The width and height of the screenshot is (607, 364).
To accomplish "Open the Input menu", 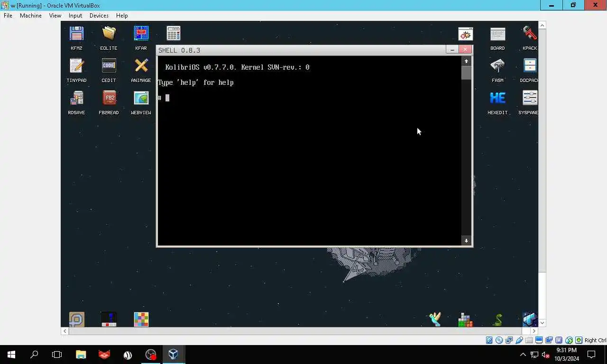I will pos(75,16).
